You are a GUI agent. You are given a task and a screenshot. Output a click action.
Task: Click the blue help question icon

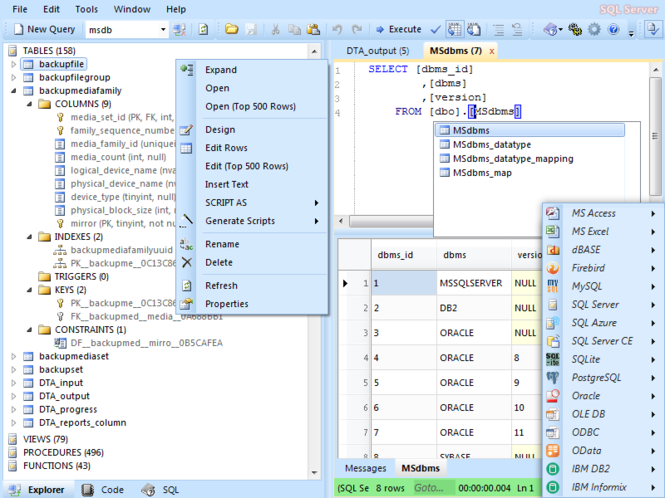[x=613, y=29]
